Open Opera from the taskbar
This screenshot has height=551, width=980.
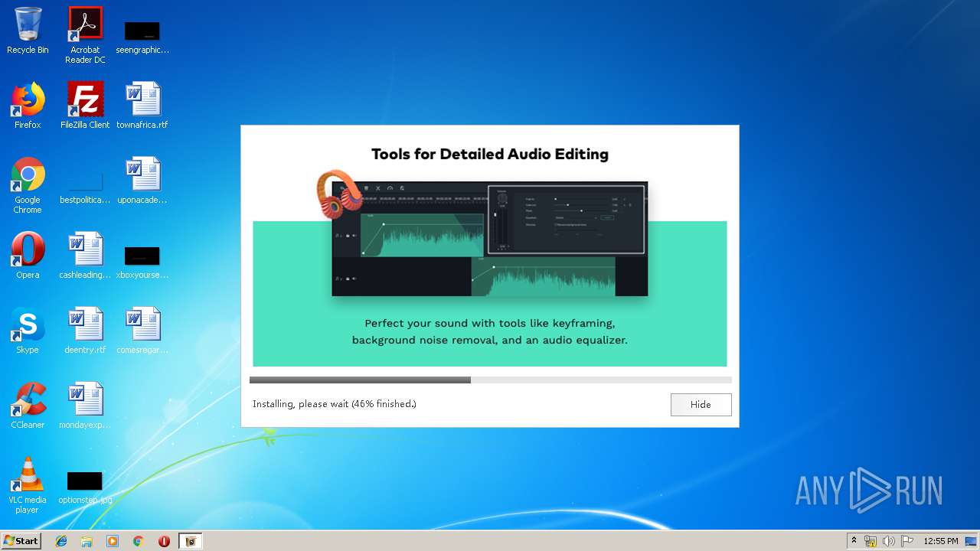164,541
